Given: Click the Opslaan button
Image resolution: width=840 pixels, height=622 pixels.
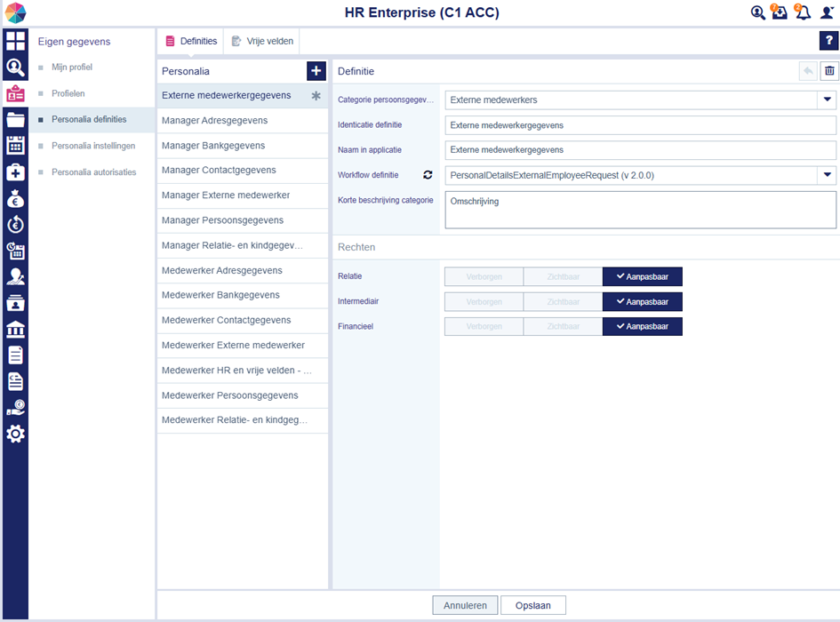Looking at the screenshot, I should point(533,605).
